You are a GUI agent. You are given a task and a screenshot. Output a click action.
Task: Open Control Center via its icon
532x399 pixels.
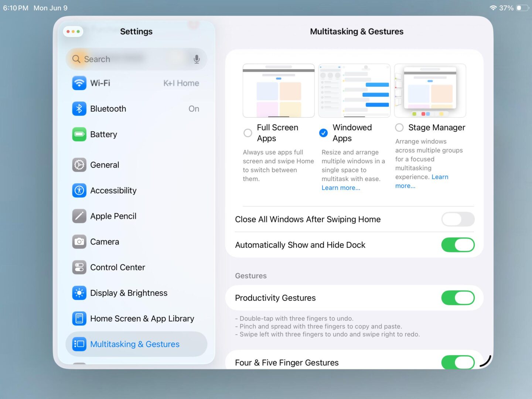point(79,267)
